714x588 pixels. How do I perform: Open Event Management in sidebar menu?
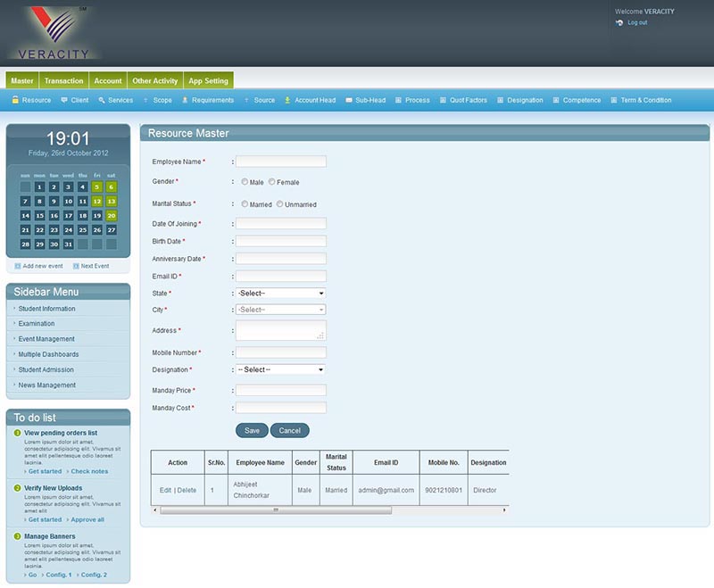click(46, 339)
